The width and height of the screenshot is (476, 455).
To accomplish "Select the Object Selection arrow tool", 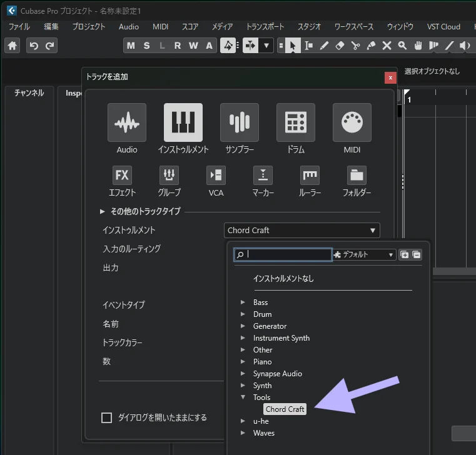I will [293, 46].
